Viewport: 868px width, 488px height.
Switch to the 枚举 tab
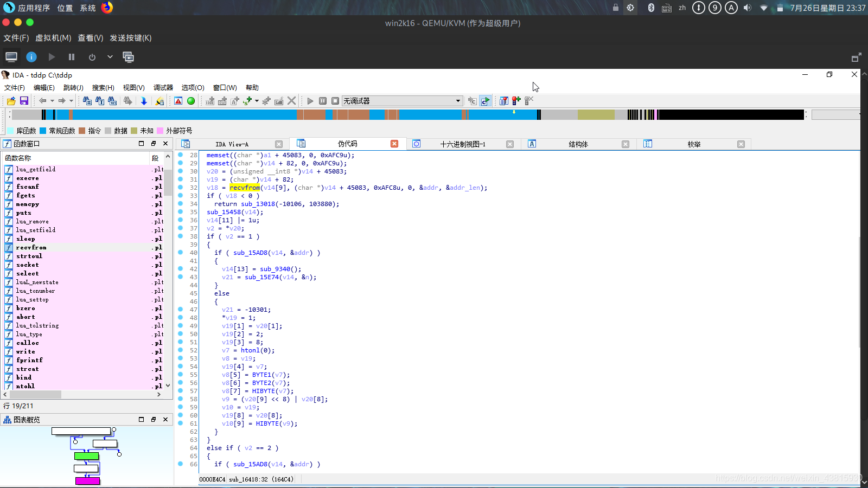click(x=694, y=144)
